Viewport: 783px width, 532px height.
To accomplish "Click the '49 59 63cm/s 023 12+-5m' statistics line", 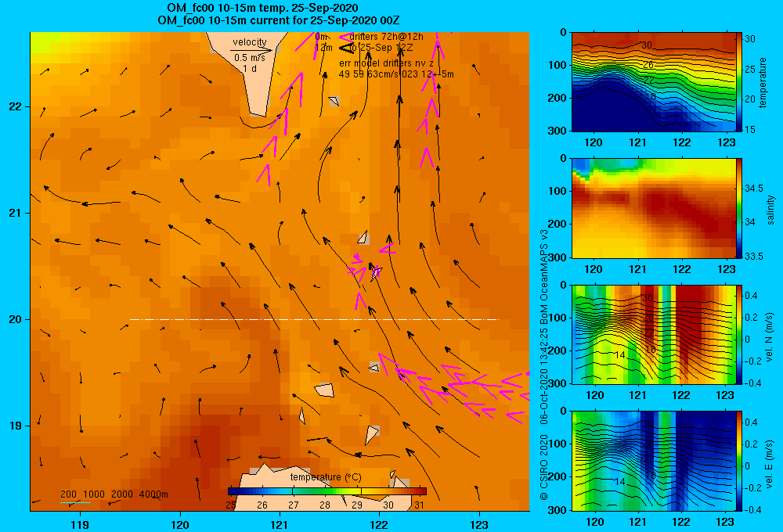I will coord(396,74).
